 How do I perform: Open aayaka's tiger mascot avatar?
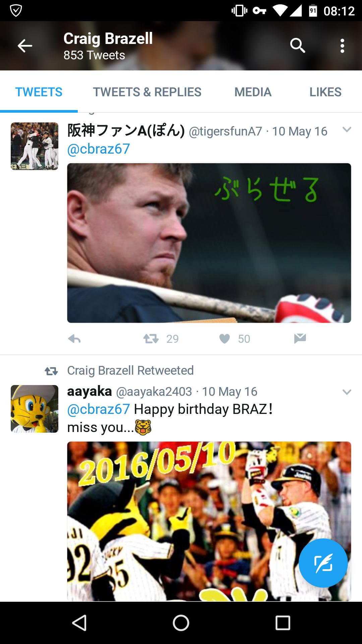35,409
